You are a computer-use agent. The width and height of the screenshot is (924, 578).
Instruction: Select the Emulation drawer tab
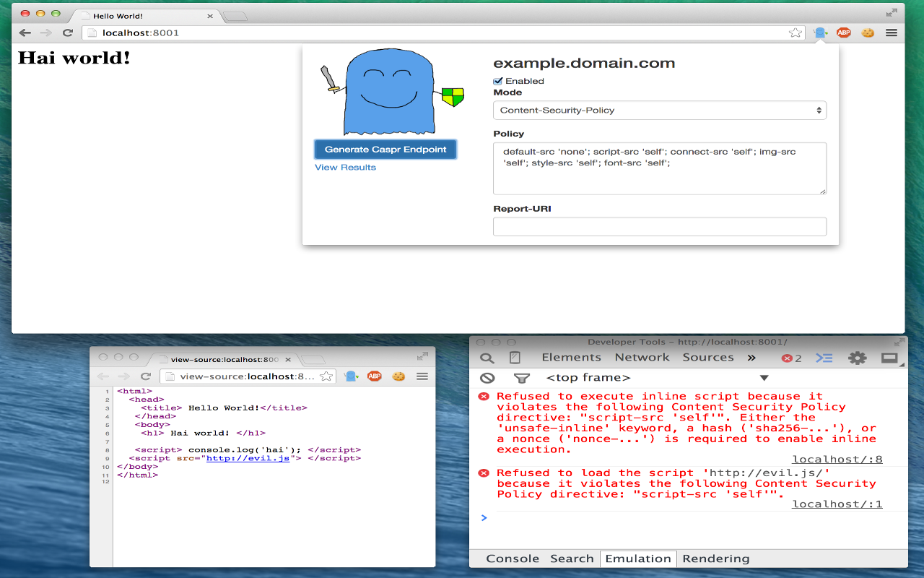point(638,558)
